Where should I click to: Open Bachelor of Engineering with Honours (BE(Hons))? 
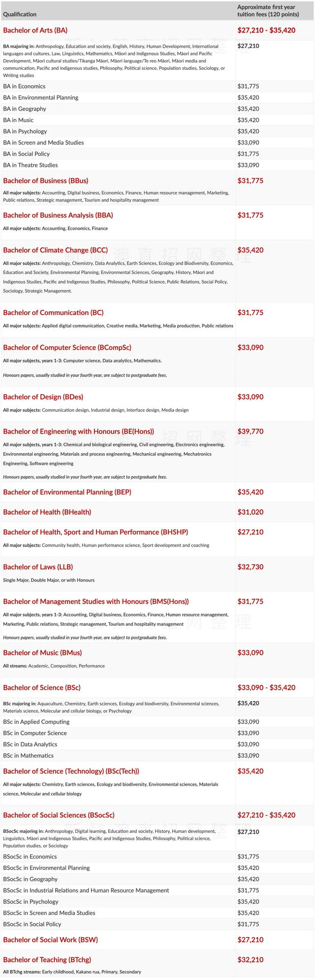78,431
